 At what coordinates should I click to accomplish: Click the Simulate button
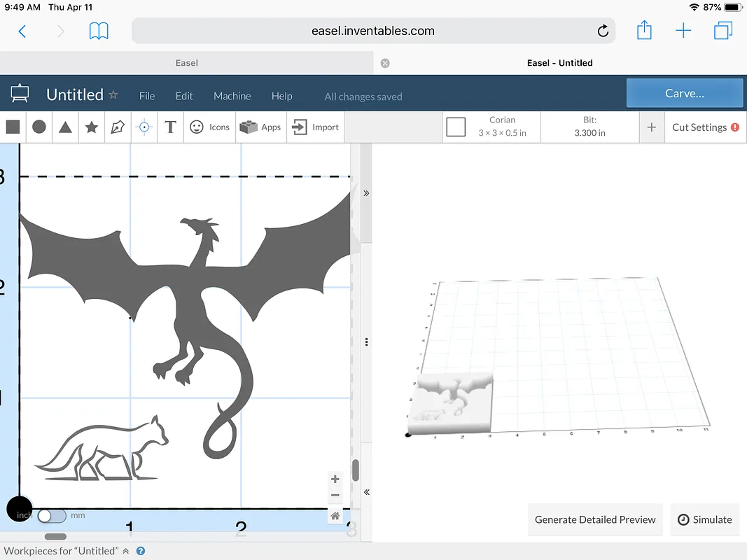click(x=704, y=519)
